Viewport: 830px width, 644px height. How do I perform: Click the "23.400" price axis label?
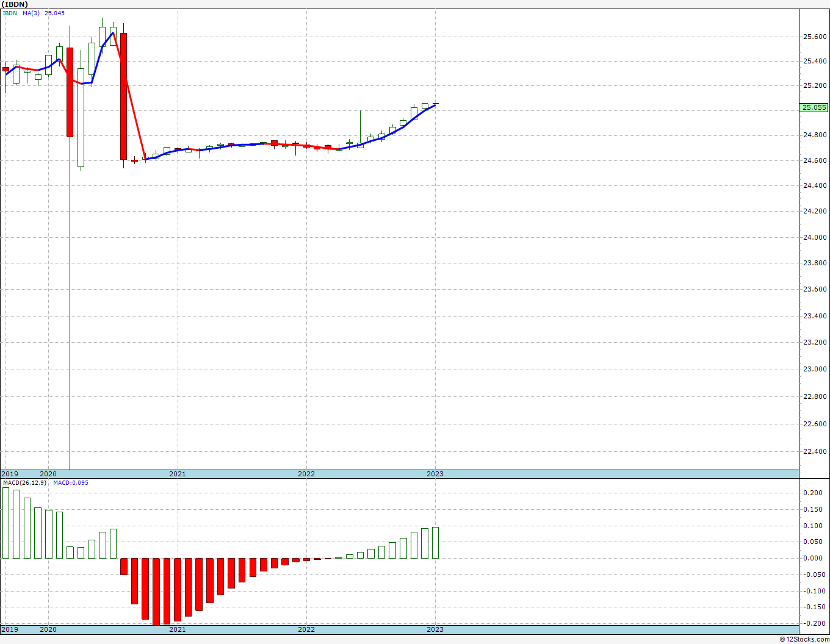[x=815, y=316]
